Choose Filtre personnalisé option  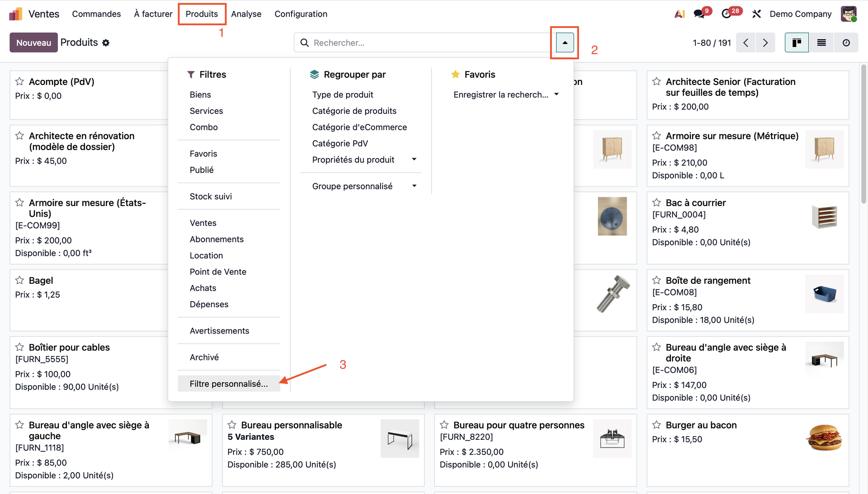pos(229,384)
